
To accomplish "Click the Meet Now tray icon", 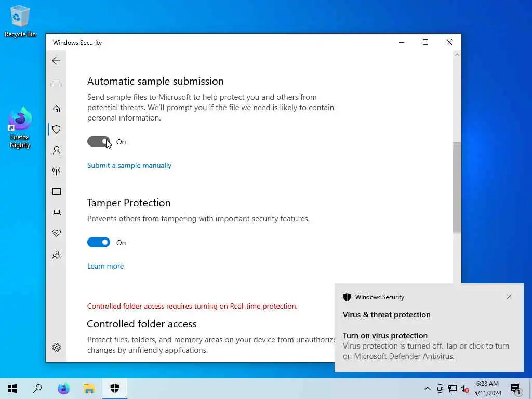I will tap(440, 389).
